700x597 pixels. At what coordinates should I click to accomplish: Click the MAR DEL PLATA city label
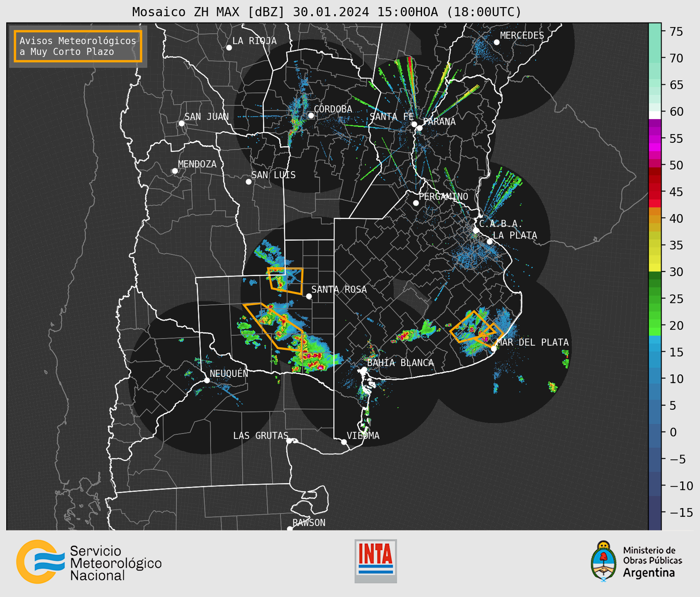(x=533, y=343)
